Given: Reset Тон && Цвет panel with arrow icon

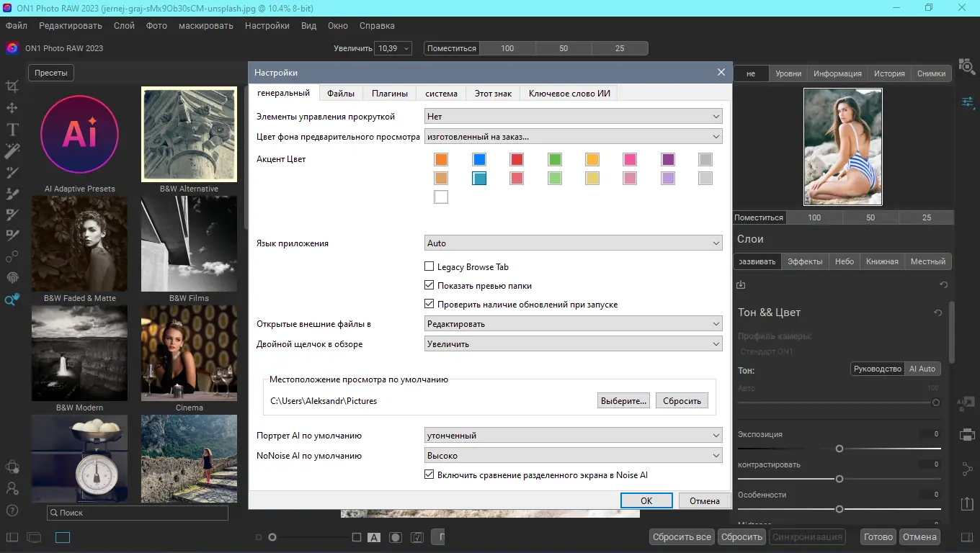Looking at the screenshot, I should [937, 313].
